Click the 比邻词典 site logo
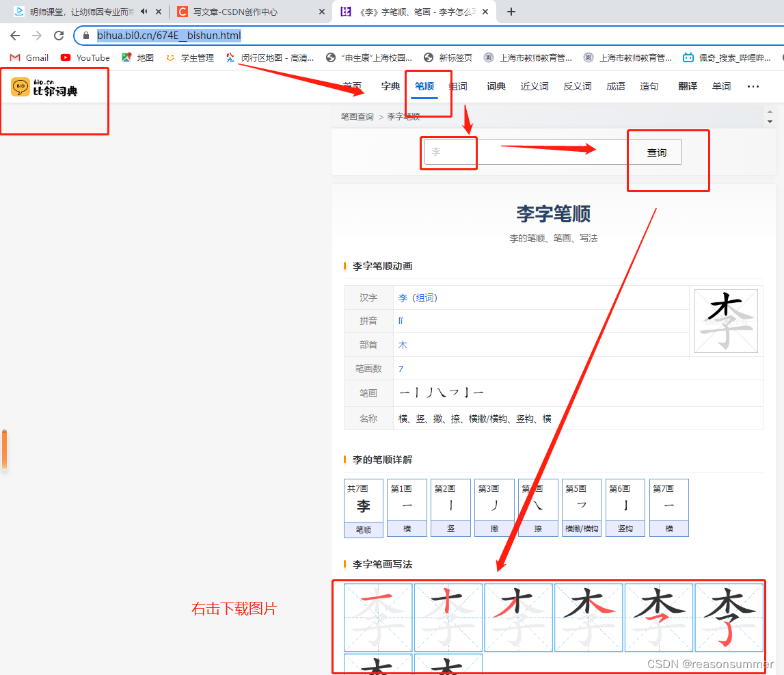 click(44, 87)
